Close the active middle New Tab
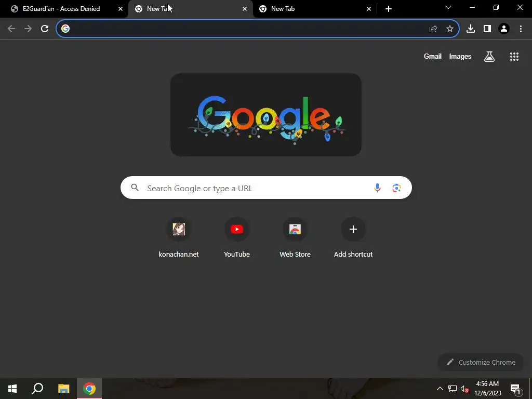 [x=245, y=9]
